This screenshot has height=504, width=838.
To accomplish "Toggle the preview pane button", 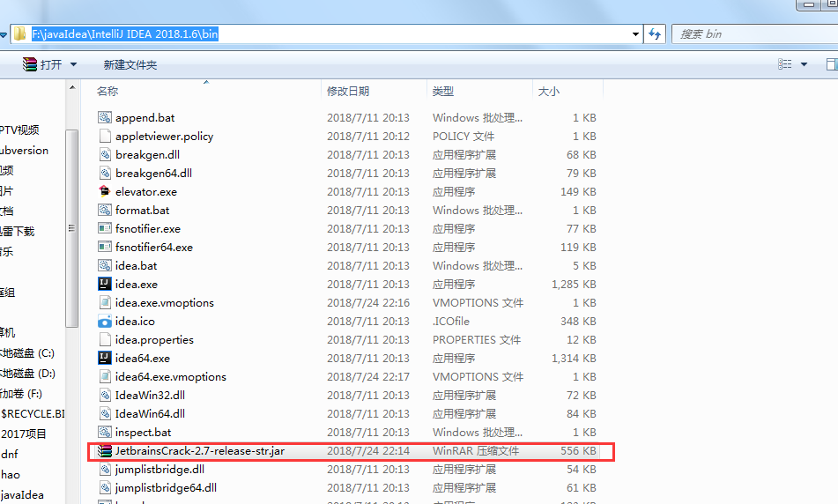I will click(x=832, y=64).
